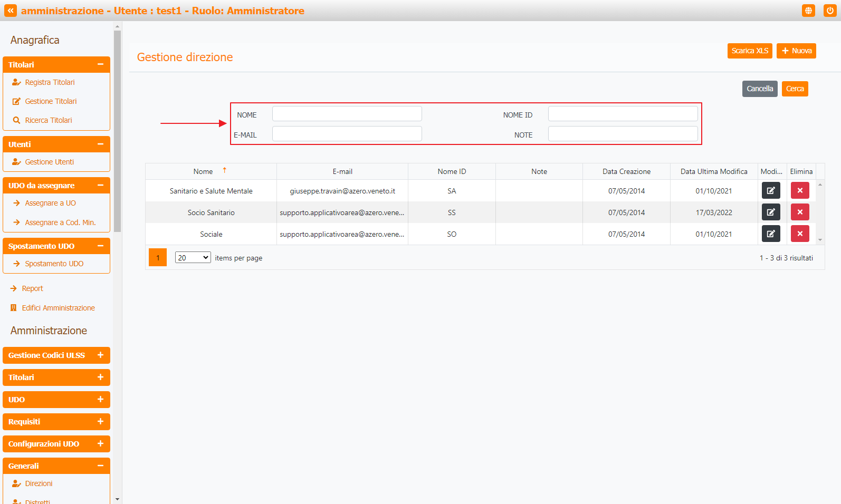Open the Report link in the sidebar
This screenshot has height=504, width=841.
(32, 288)
